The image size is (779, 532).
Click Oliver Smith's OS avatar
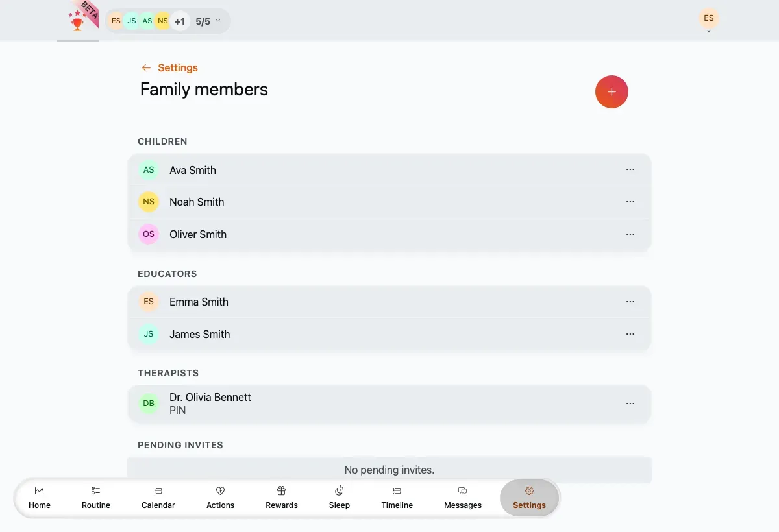tap(149, 234)
